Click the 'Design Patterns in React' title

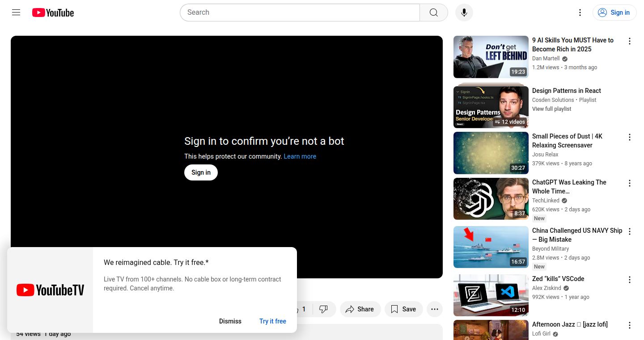[x=567, y=91]
